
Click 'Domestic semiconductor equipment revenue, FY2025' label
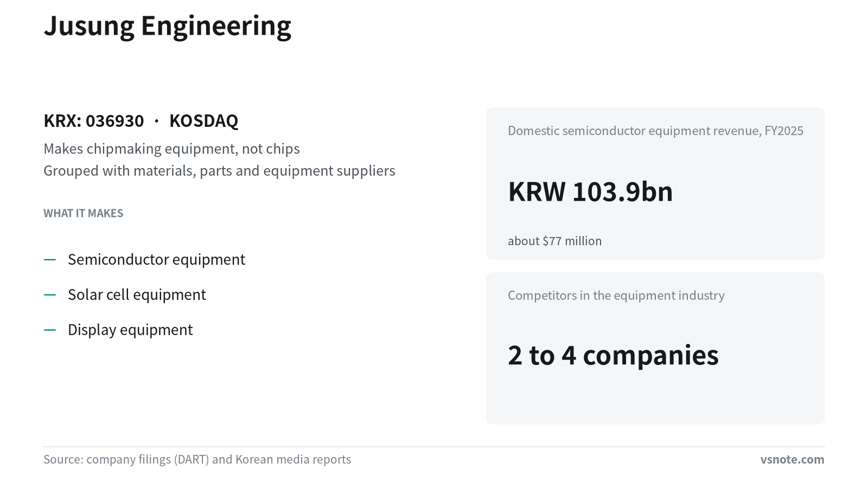[x=655, y=131]
